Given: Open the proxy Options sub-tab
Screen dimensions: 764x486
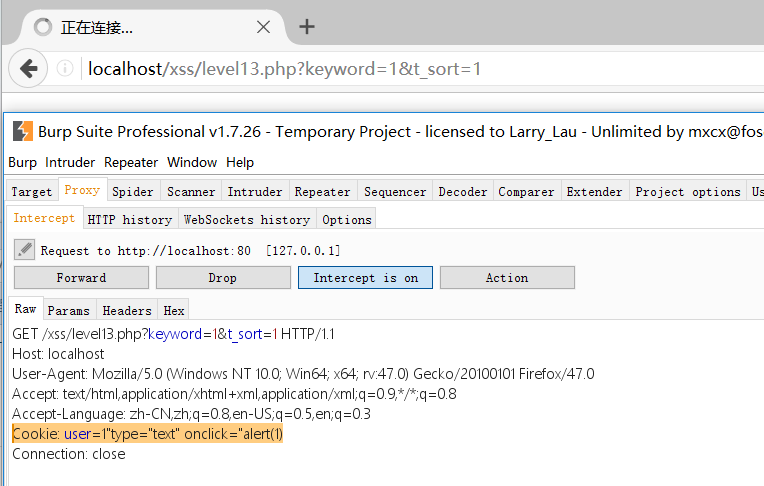Looking at the screenshot, I should 347,219.
